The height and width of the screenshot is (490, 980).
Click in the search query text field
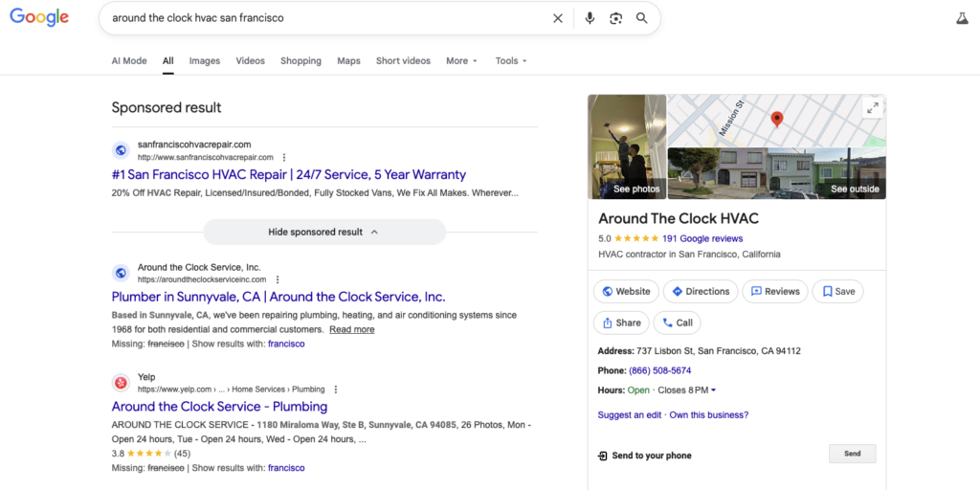pyautogui.click(x=325, y=18)
